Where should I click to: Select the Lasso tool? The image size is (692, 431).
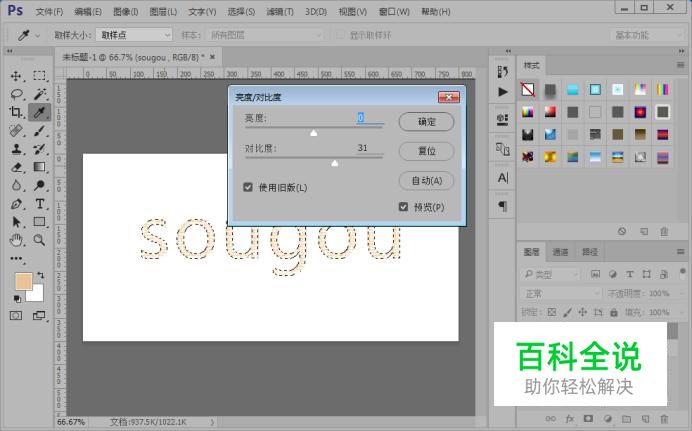click(x=16, y=94)
